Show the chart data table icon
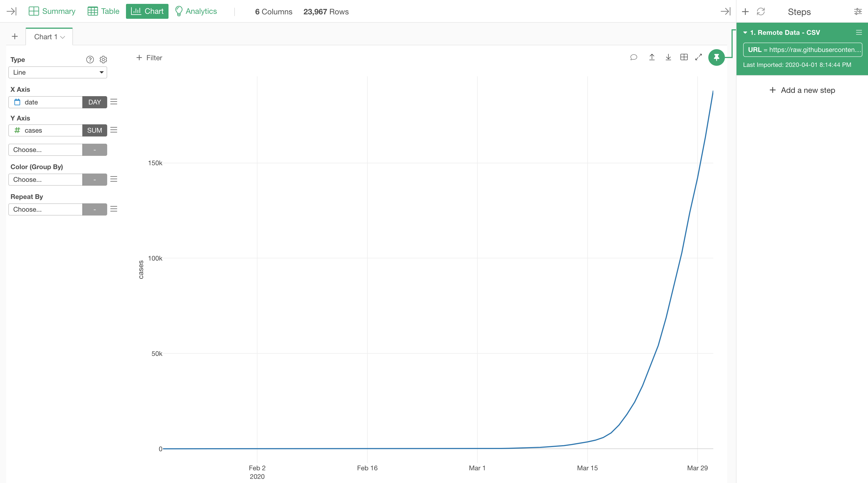 (684, 57)
